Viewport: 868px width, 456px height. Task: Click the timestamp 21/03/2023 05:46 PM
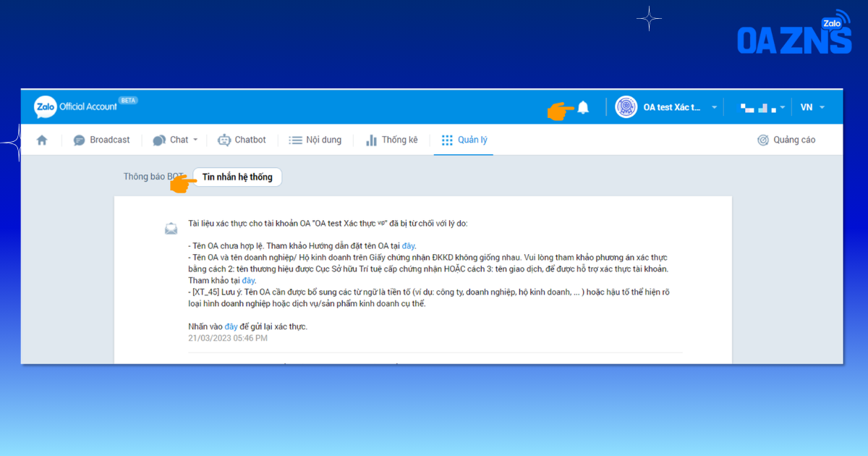click(x=228, y=339)
